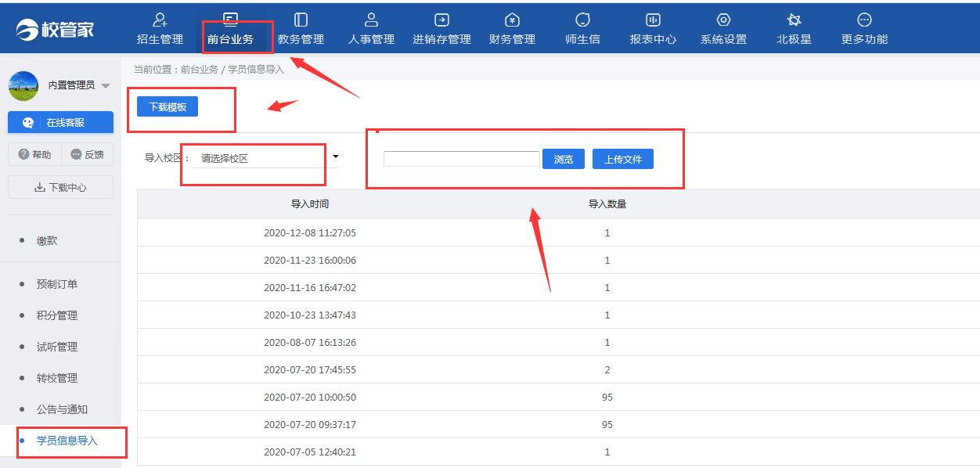Click the 在线客服 button
980x468 pixels.
tap(60, 122)
